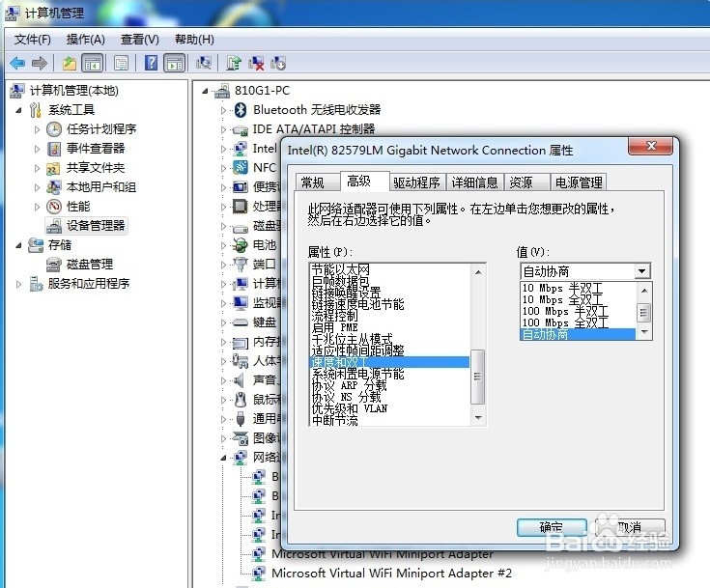Select the 千兆位主从模式 property

[389, 339]
